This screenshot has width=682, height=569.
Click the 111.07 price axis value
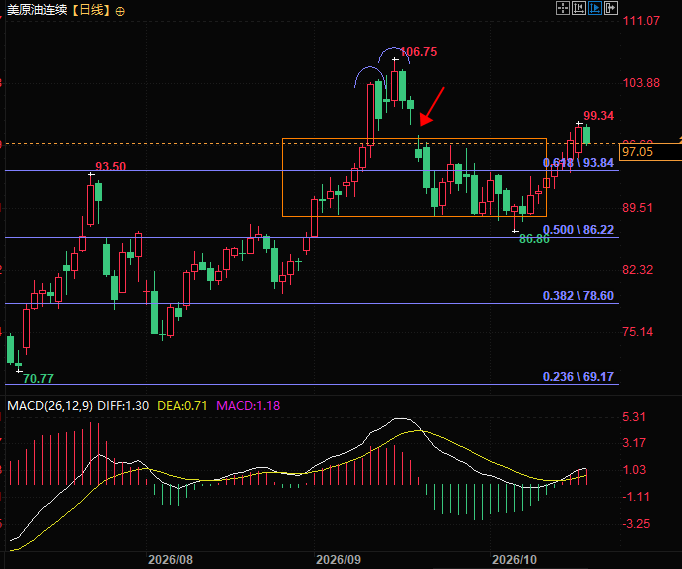coord(641,20)
